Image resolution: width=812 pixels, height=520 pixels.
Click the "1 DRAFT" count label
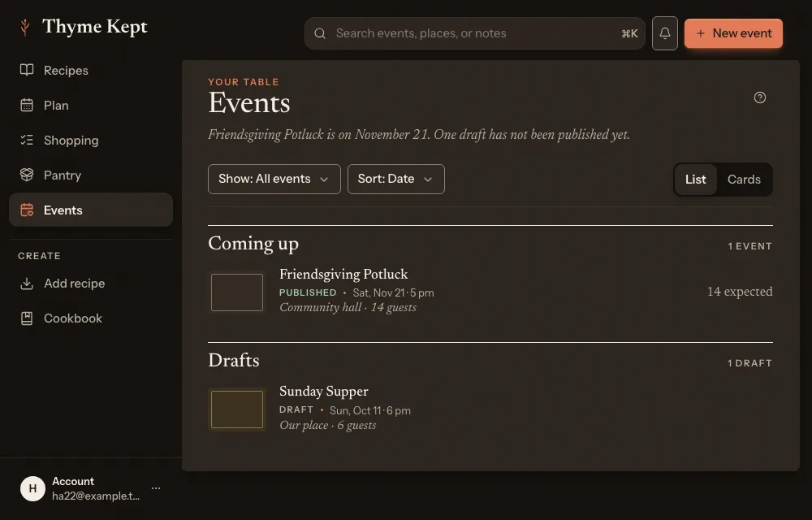749,363
